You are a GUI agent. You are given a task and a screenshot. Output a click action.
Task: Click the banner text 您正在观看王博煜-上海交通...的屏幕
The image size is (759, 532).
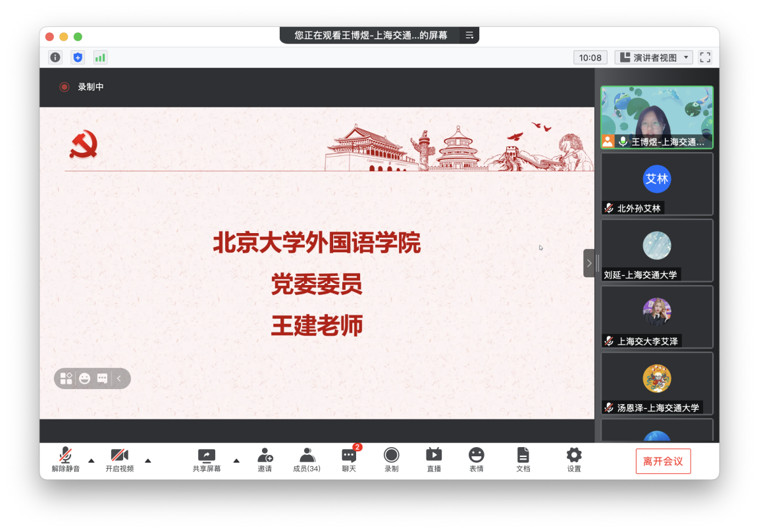point(371,36)
